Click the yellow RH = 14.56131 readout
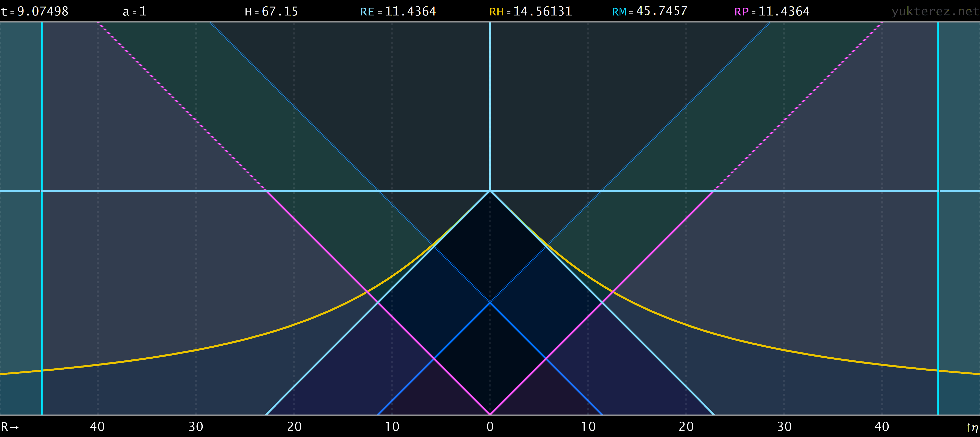 [x=531, y=11]
